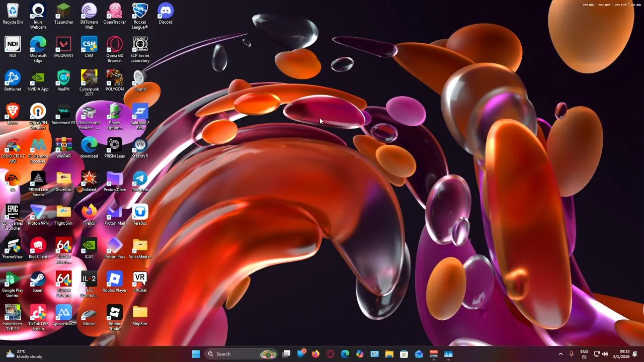Select the NDI desktop icon
The height and width of the screenshot is (362, 644).
13,47
